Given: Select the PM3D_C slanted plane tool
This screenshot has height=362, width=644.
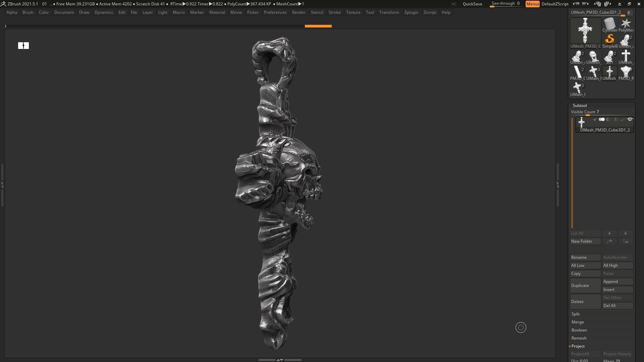Looking at the screenshot, I should coord(577,73).
